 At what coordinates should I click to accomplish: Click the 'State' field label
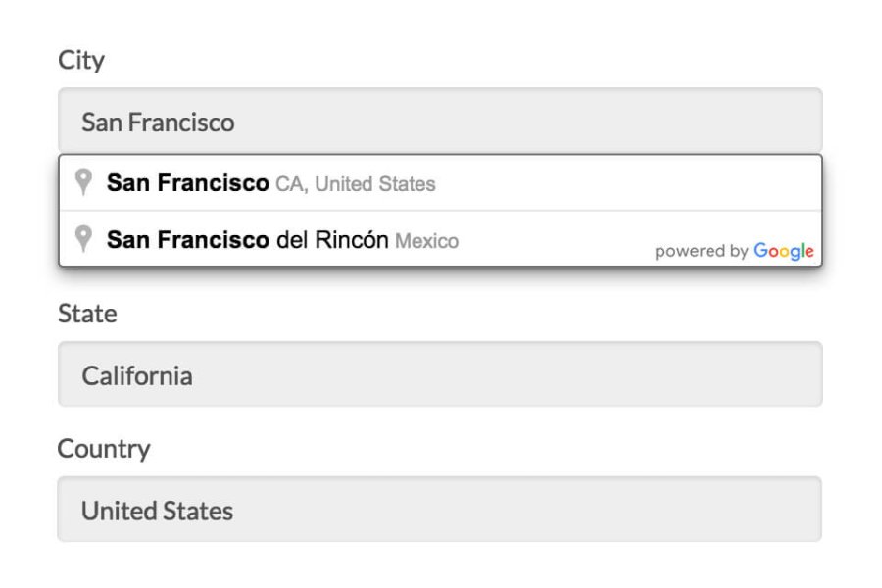click(87, 314)
